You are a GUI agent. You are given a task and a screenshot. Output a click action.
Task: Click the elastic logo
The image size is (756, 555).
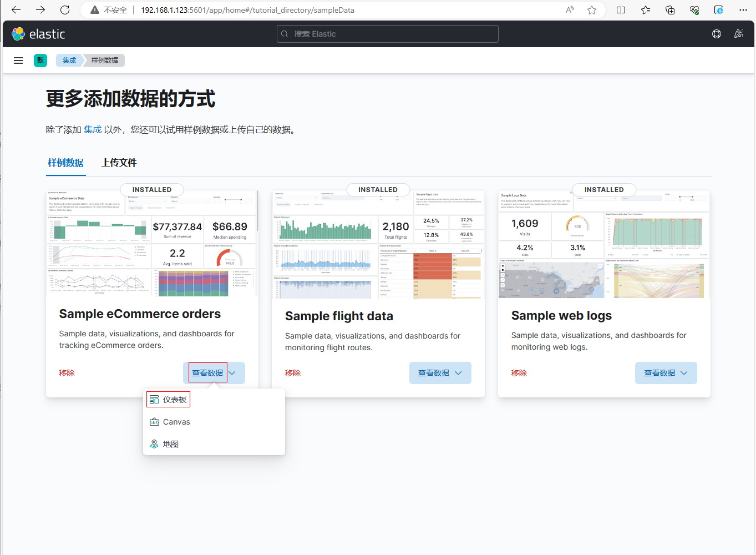[x=38, y=34]
